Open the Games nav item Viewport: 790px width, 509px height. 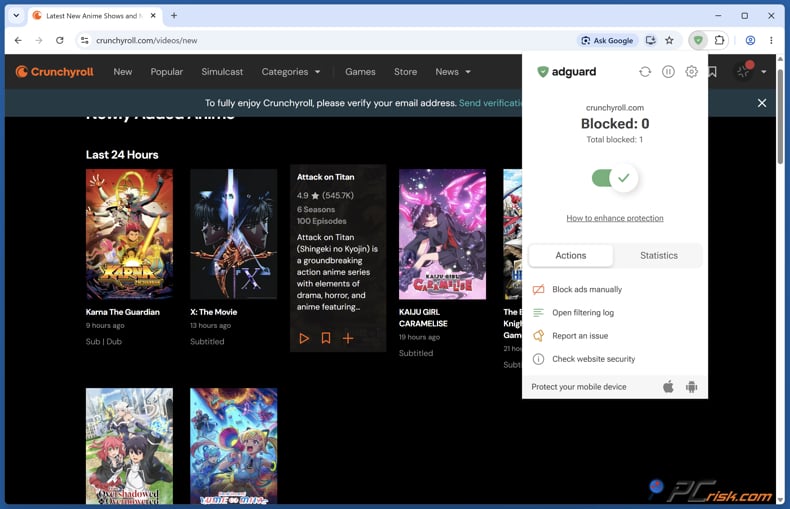tap(360, 72)
